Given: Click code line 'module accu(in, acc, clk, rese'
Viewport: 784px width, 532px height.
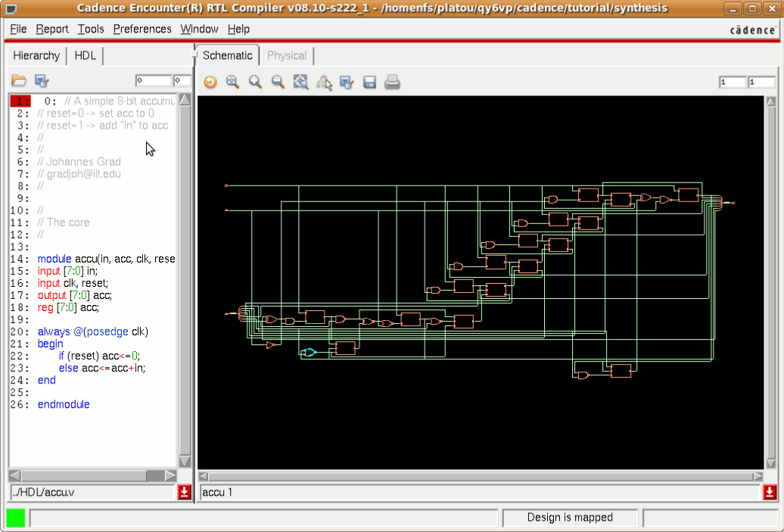Looking at the screenshot, I should click(x=106, y=259).
